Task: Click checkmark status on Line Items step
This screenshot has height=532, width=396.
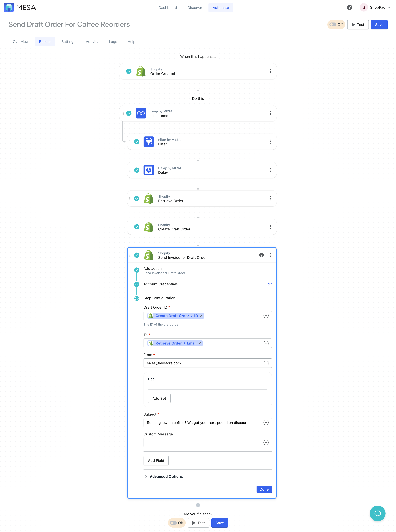Action: pyautogui.click(x=129, y=113)
